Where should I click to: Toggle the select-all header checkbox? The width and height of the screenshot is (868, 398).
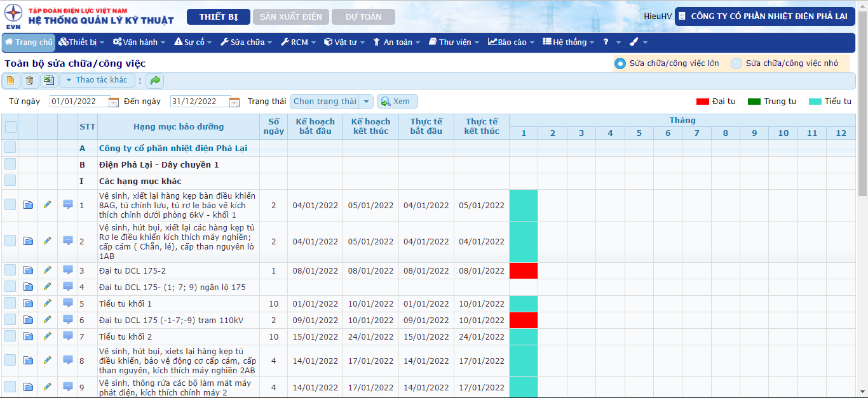[x=11, y=126]
